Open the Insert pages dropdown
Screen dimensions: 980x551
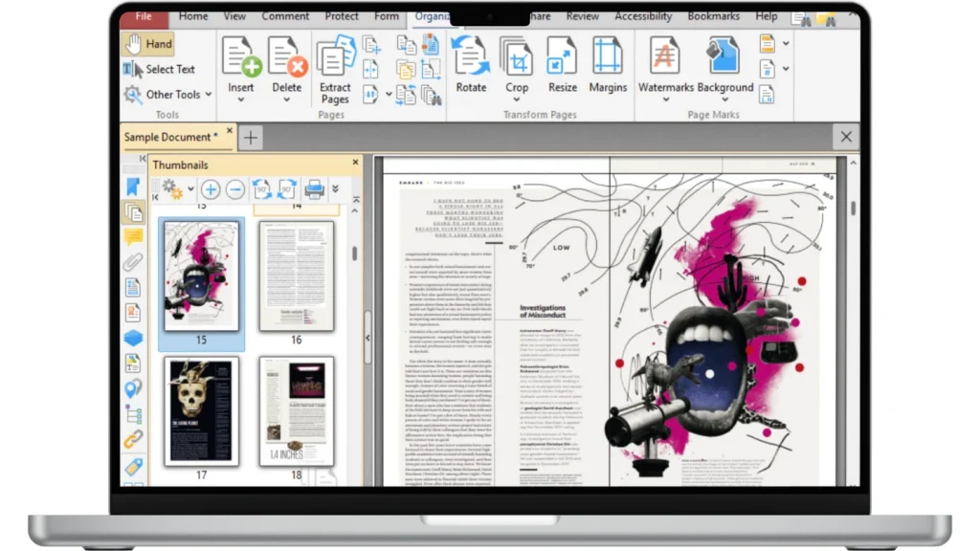pyautogui.click(x=241, y=99)
